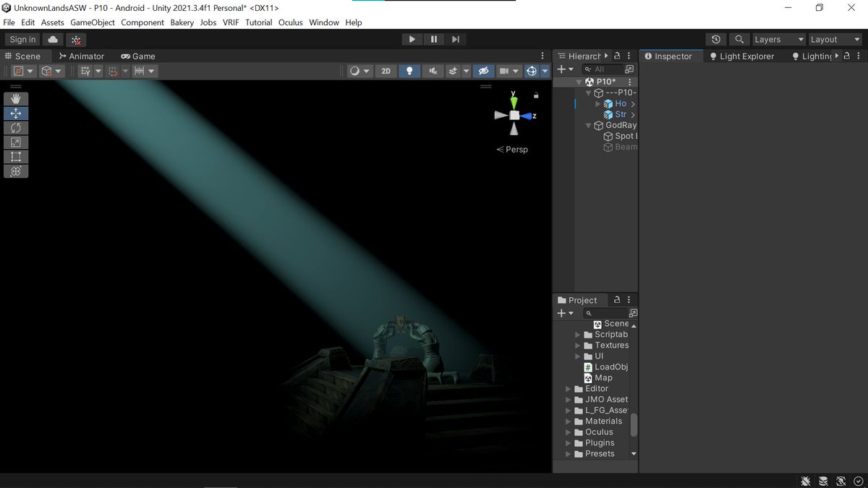868x488 pixels.
Task: Toggle scene effects layers button
Action: point(452,71)
